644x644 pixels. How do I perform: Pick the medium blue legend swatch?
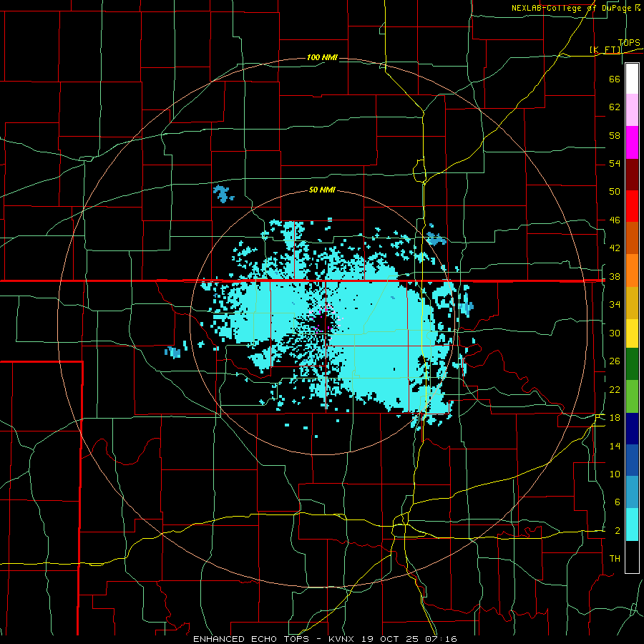point(632,460)
